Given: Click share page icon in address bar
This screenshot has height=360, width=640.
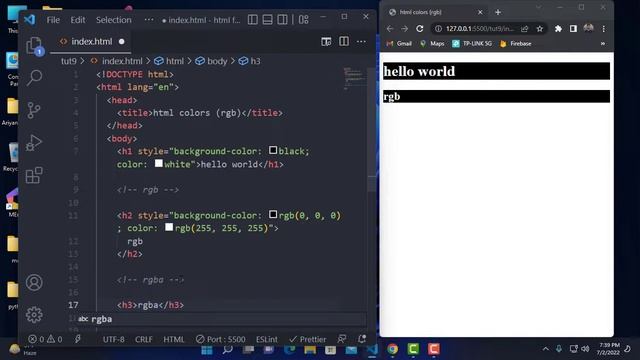Looking at the screenshot, I should 524,29.
